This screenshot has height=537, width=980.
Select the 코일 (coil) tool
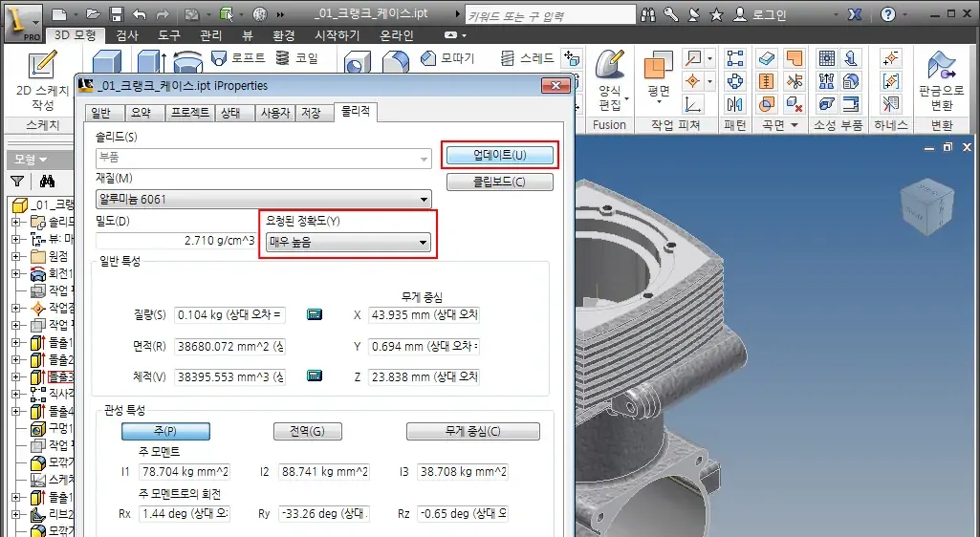pyautogui.click(x=297, y=58)
